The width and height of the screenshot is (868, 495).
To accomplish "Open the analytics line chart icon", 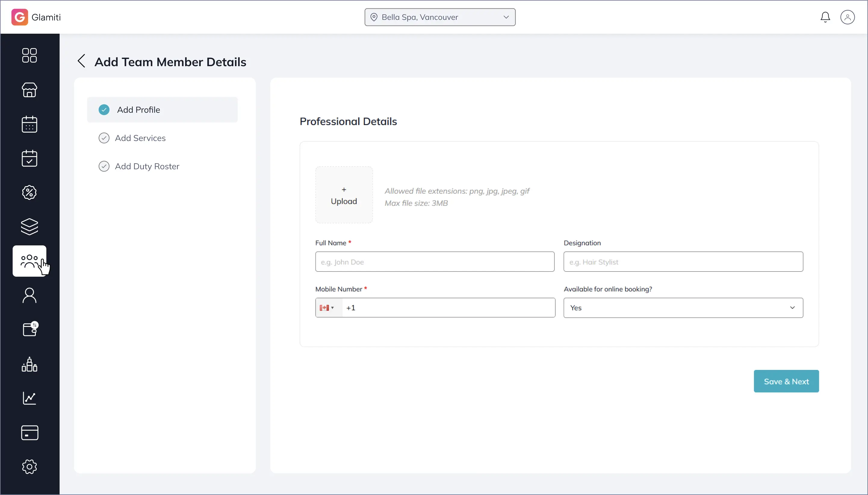I will click(x=29, y=398).
